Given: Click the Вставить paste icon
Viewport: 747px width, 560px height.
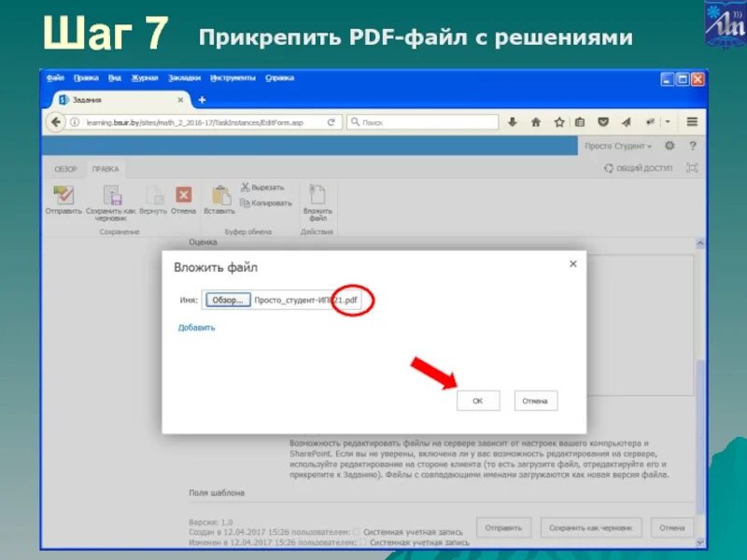Looking at the screenshot, I should coord(219,200).
